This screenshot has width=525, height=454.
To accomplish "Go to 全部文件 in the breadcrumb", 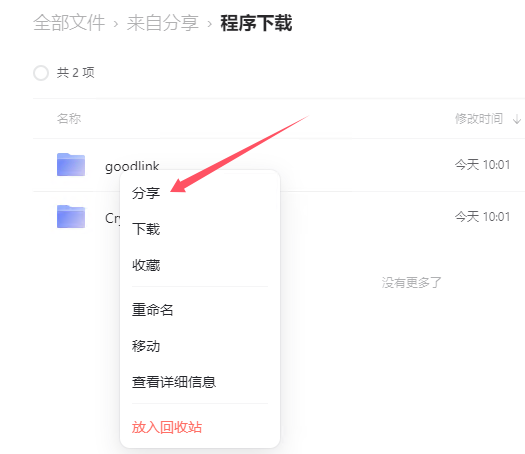I will (69, 23).
